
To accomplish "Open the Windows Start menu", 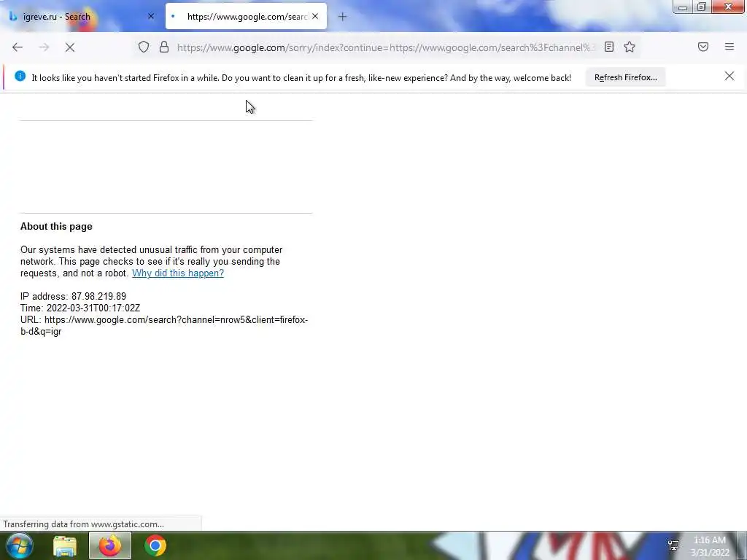I will point(20,545).
